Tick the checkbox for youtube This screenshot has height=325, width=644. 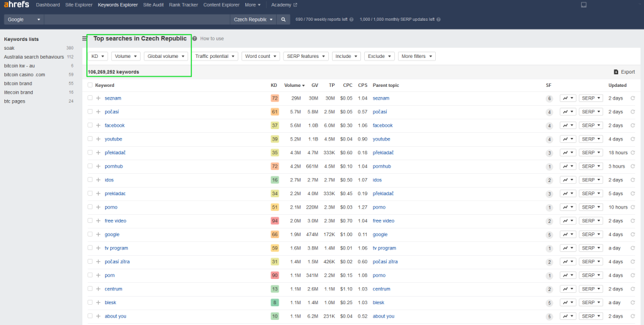90,139
